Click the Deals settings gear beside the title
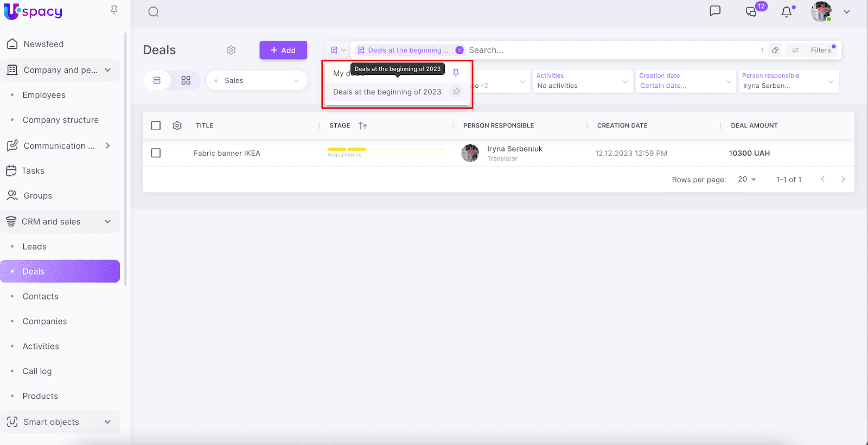The width and height of the screenshot is (868, 445). 231,50
